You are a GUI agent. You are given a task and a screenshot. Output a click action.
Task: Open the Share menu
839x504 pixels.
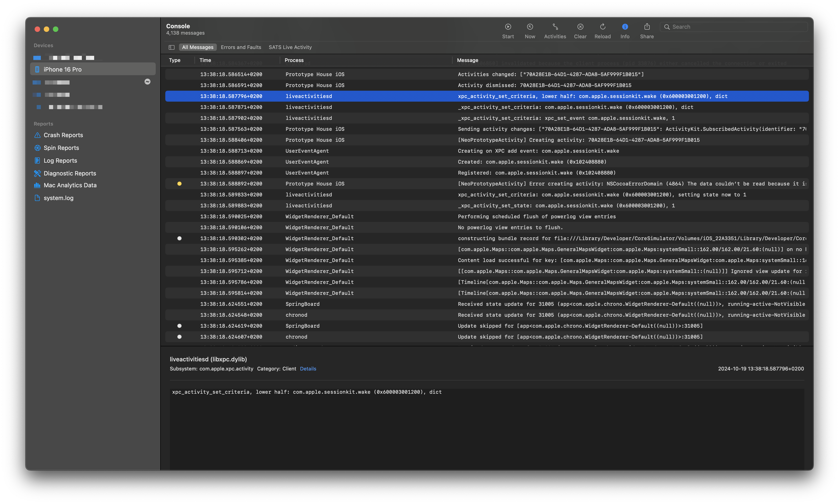pyautogui.click(x=647, y=31)
